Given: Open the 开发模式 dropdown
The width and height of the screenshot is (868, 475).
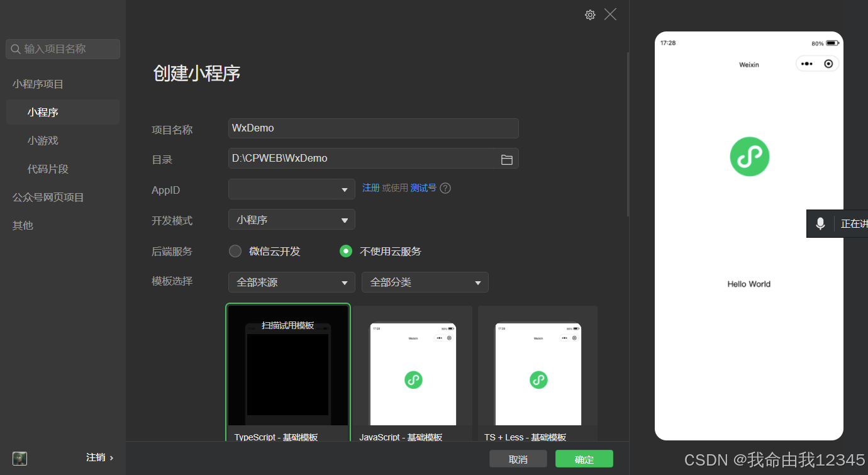Looking at the screenshot, I should [x=292, y=220].
